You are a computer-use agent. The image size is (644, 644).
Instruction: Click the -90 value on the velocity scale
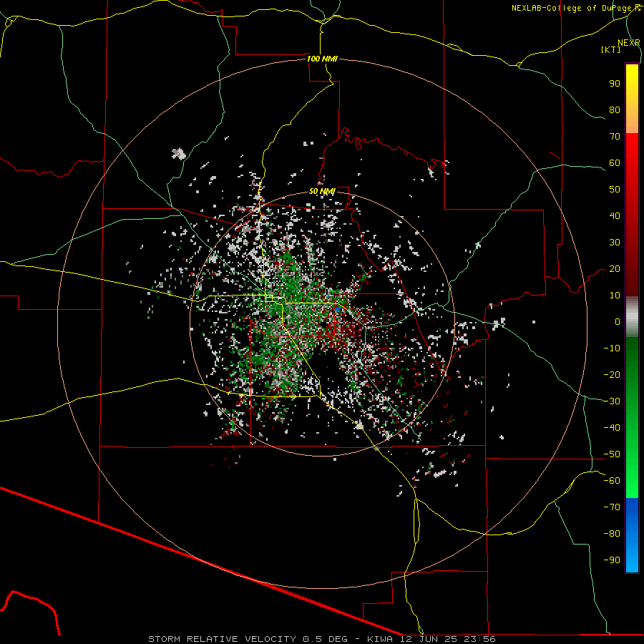coord(612,560)
